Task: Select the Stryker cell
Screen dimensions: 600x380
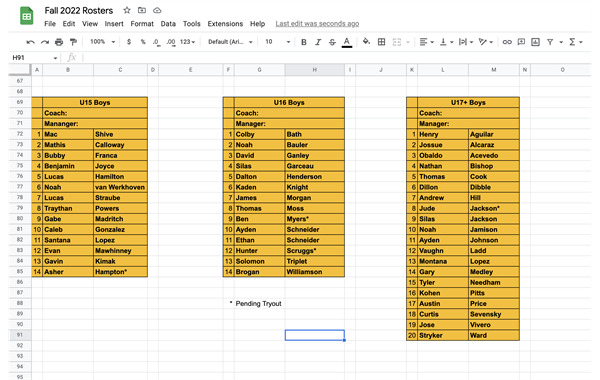Action: 443,335
